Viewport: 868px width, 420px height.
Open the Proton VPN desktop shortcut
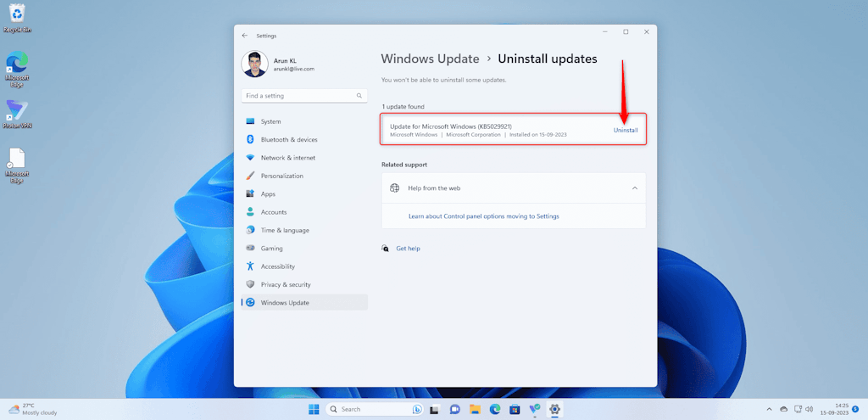18,115
